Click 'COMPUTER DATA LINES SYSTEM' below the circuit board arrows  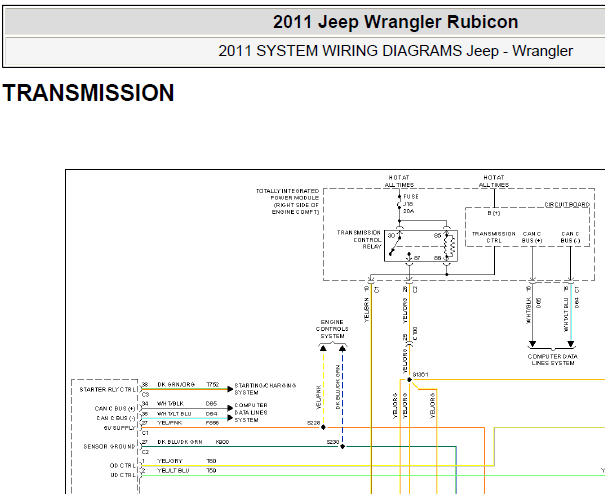coord(553,360)
